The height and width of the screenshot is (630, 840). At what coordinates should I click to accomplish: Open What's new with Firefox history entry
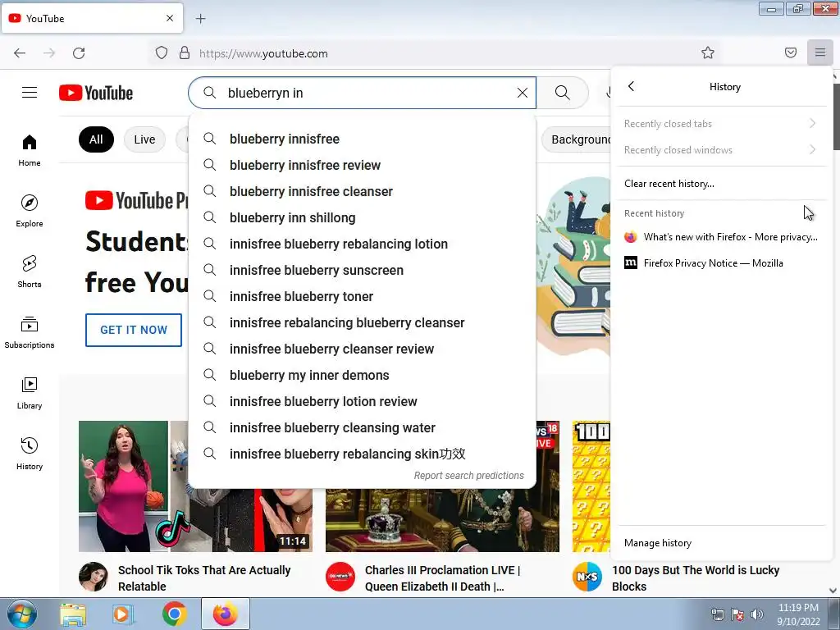[720, 237]
